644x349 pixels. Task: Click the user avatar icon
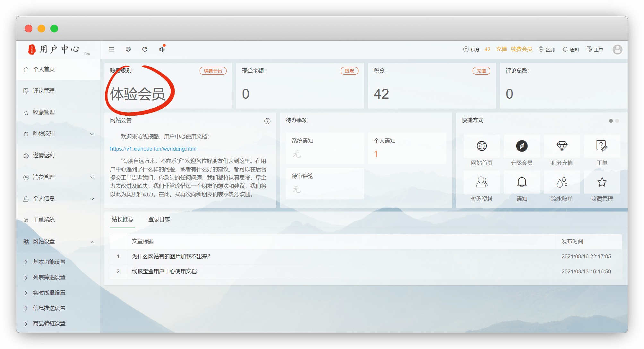pos(617,49)
